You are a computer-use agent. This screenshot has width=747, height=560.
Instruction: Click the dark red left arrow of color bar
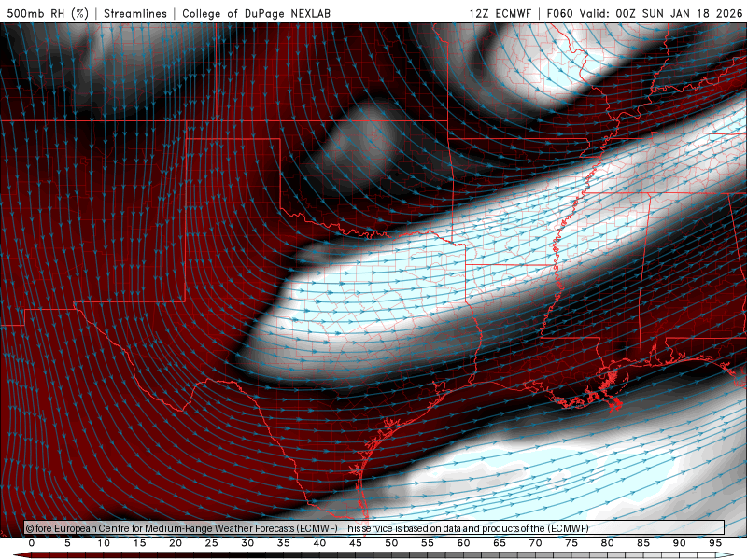21,555
